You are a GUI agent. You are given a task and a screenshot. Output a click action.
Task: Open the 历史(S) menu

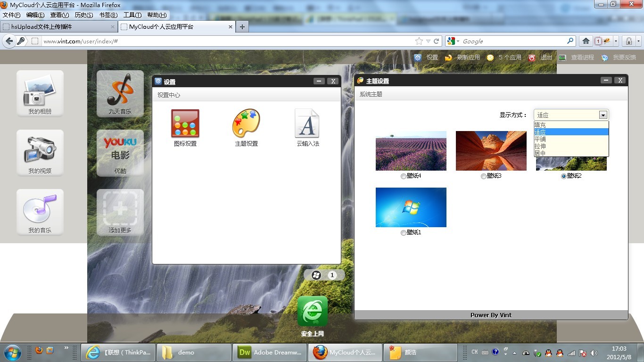[84, 15]
